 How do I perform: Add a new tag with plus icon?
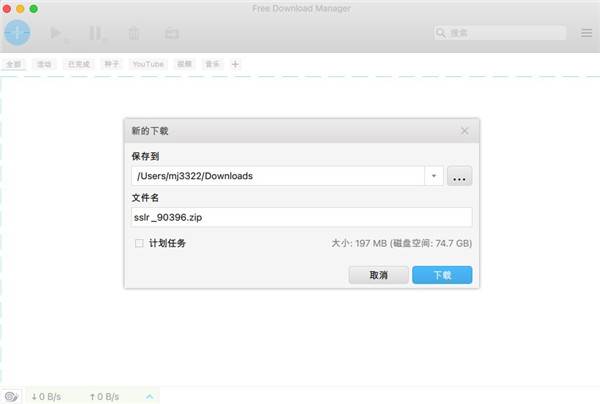pos(236,64)
